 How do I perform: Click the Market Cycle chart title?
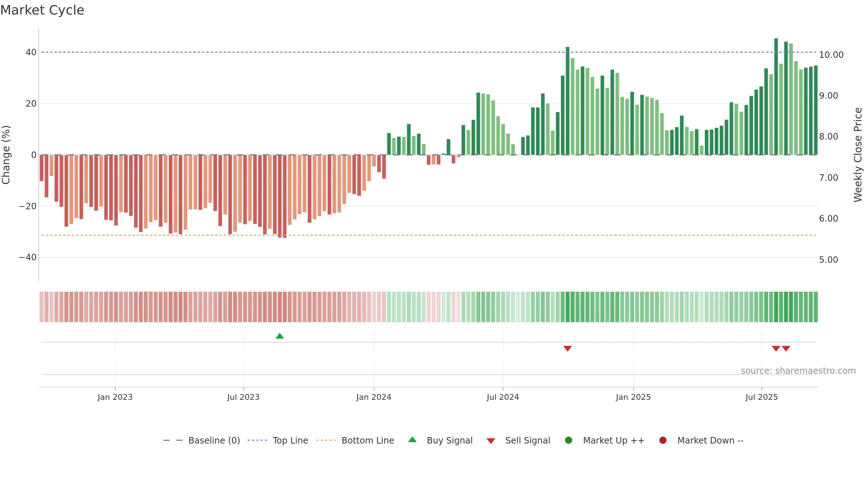coord(42,10)
